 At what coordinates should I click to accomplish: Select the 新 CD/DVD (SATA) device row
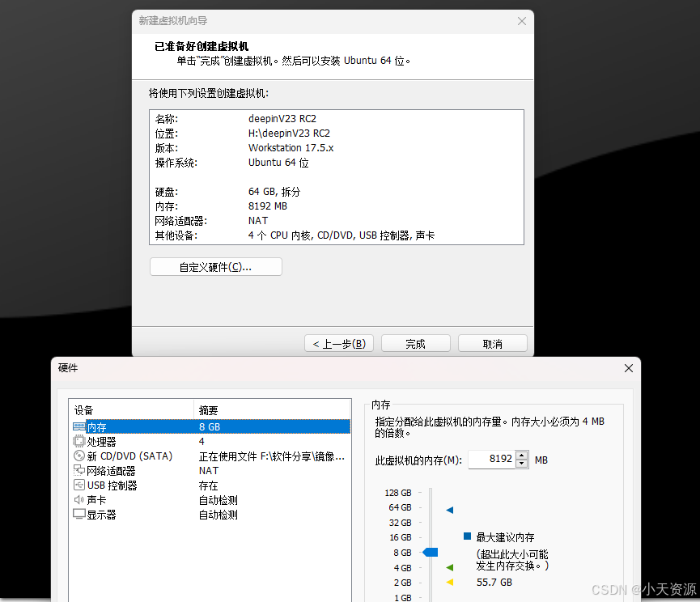click(x=211, y=456)
